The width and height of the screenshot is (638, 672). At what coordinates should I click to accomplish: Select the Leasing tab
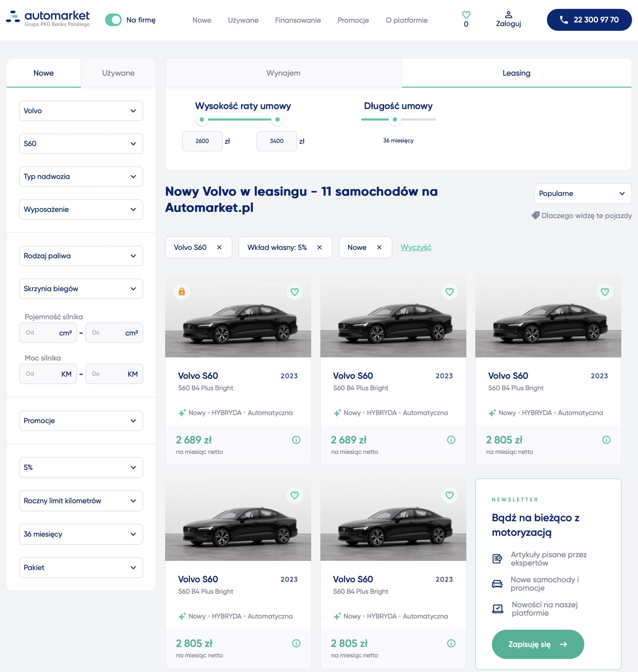tap(516, 73)
